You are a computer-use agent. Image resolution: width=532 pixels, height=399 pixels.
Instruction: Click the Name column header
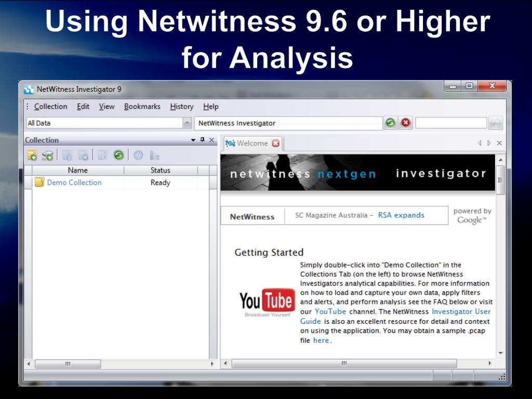(78, 170)
